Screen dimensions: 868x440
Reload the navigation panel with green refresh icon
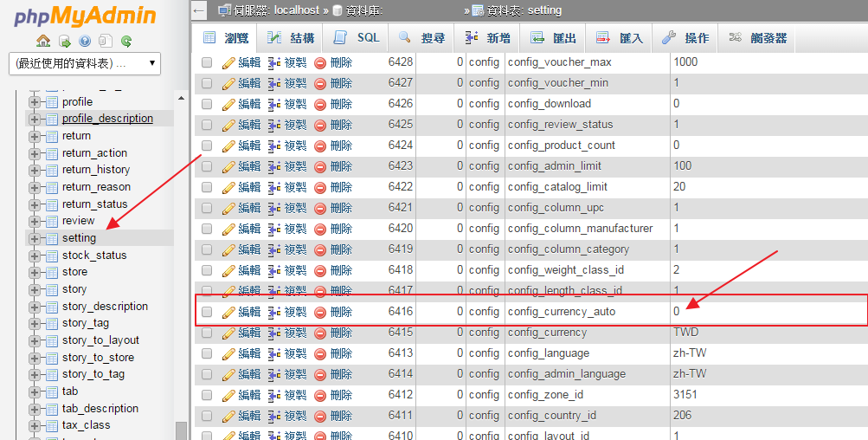click(126, 41)
